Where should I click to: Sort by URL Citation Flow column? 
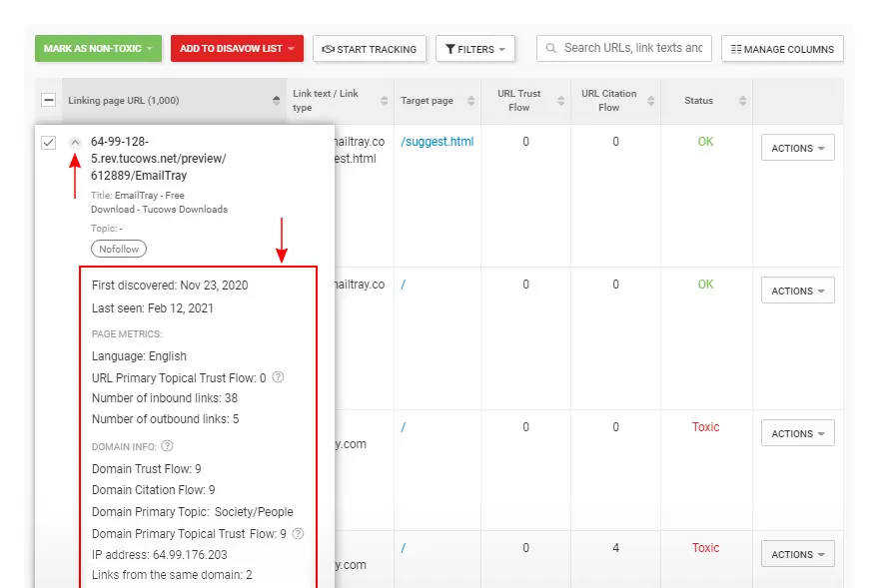(x=651, y=101)
